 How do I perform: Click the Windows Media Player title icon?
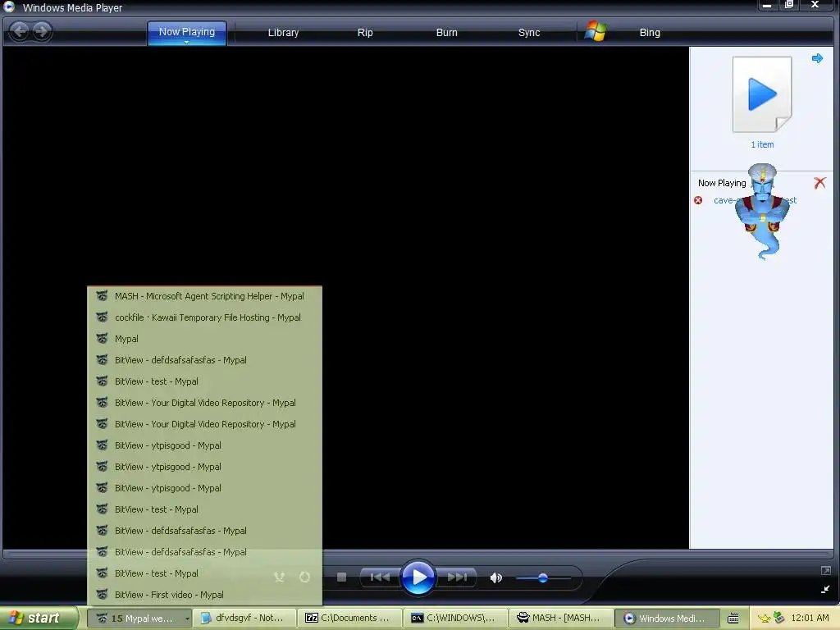[9, 7]
